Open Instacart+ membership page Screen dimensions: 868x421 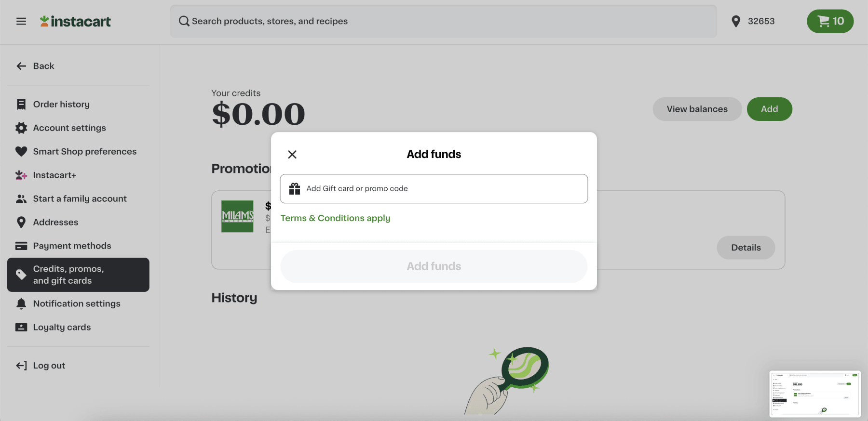click(54, 175)
